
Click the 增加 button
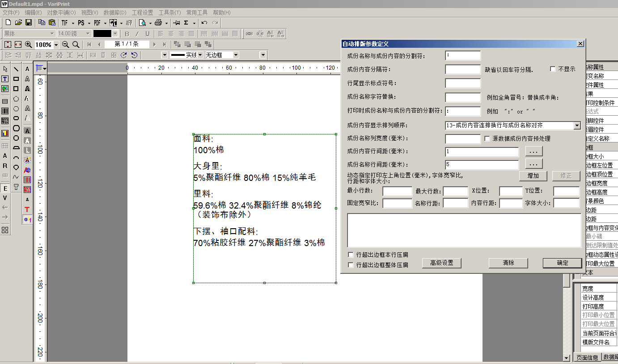tap(533, 176)
